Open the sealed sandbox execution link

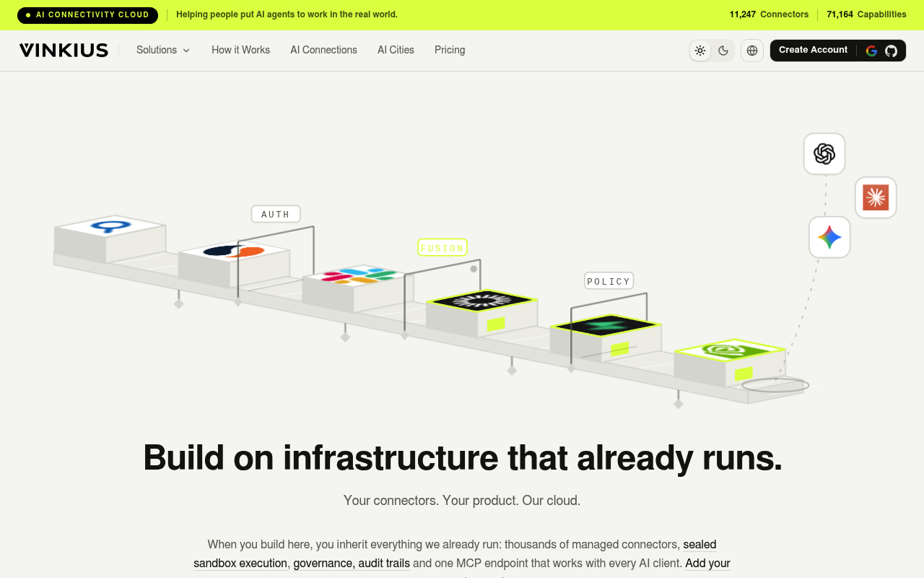click(455, 553)
